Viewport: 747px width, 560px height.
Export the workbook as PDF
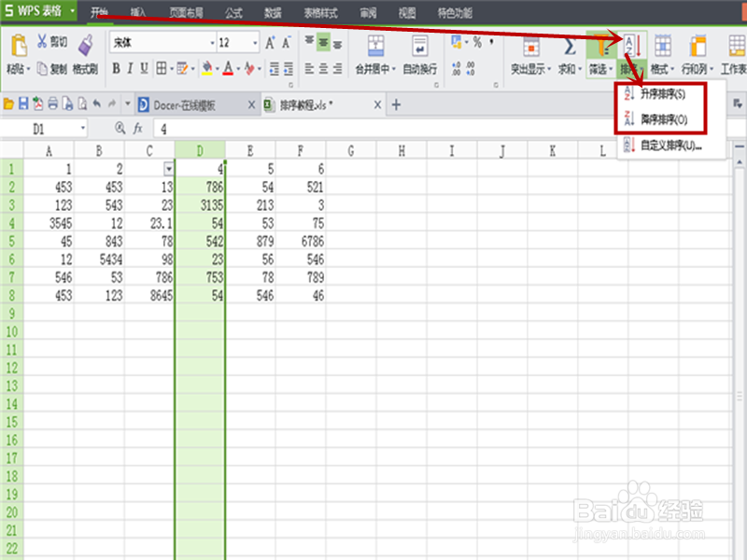click(x=37, y=104)
